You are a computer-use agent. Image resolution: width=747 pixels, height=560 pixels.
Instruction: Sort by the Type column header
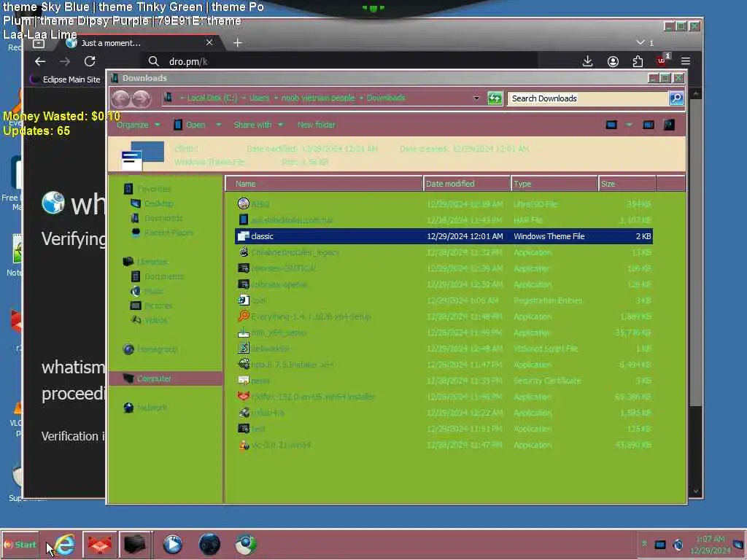pos(554,184)
